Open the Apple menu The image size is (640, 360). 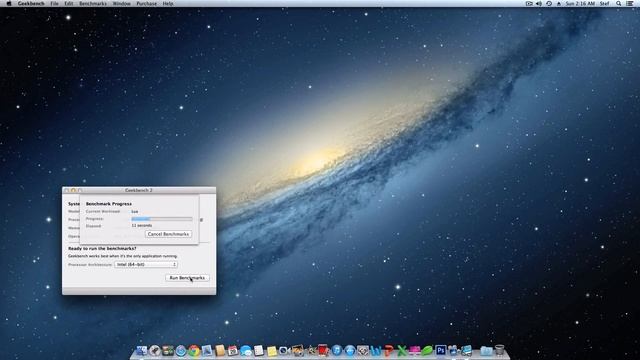tap(9, 3)
